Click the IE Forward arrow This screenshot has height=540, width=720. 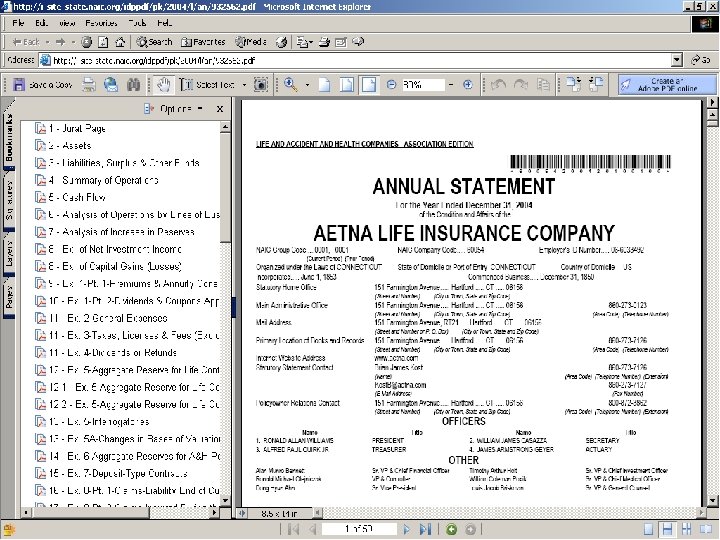(x=60, y=42)
